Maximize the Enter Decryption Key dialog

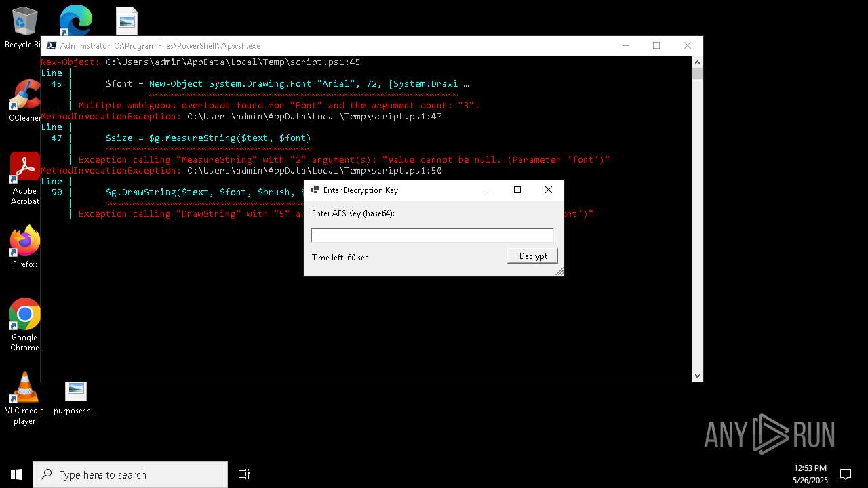click(x=517, y=190)
